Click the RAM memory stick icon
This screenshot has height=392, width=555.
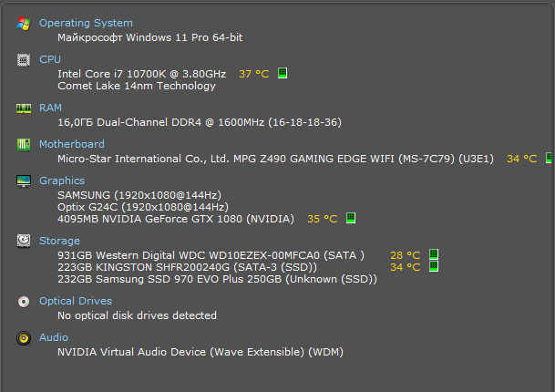pos(24,108)
